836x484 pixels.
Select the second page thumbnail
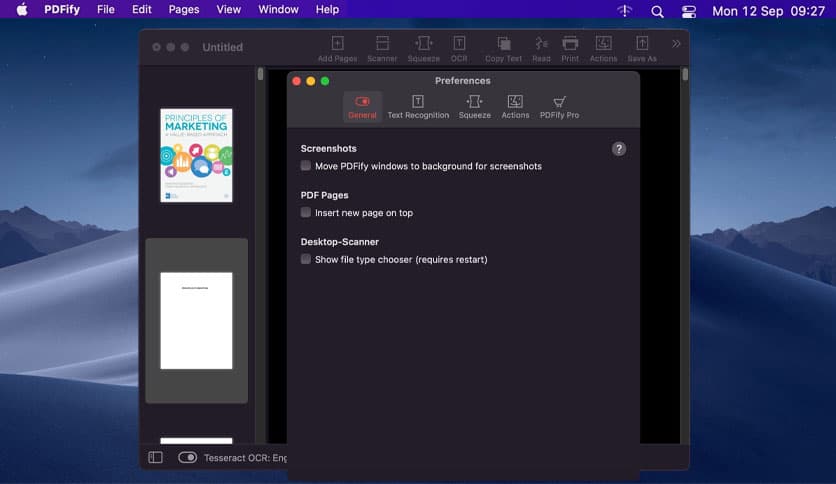196,320
